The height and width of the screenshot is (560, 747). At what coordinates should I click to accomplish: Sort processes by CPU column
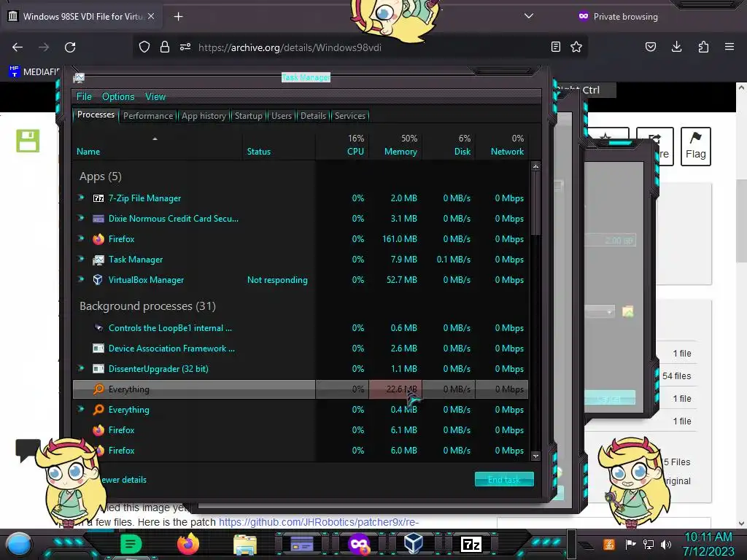pos(343,145)
